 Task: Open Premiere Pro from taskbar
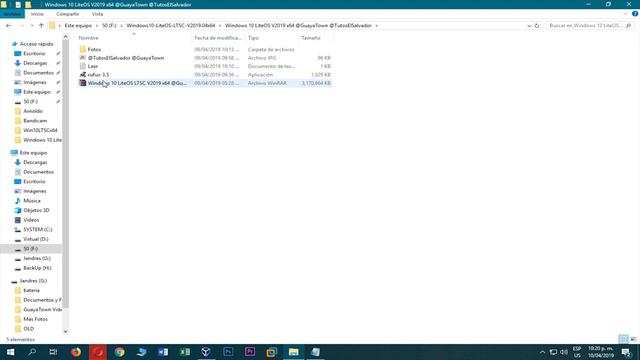click(250, 352)
